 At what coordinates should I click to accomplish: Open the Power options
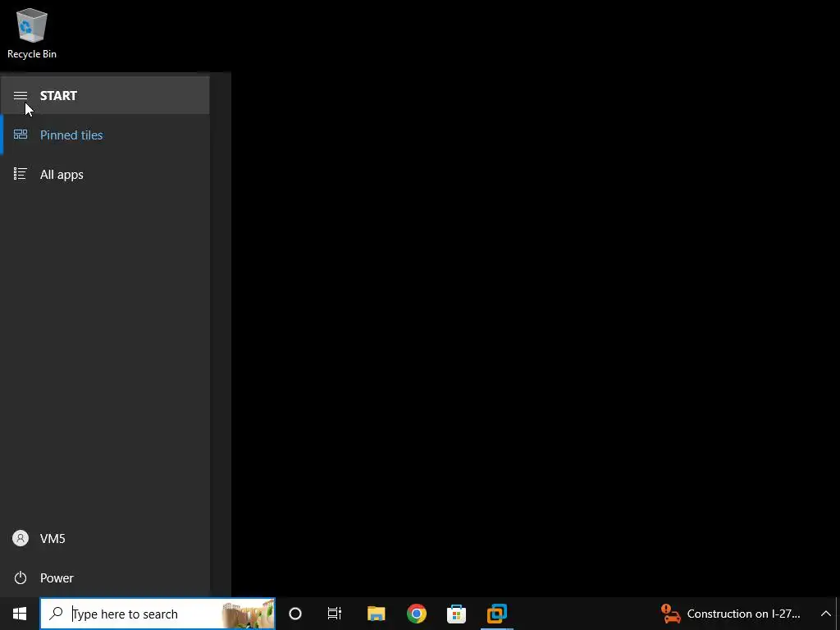click(x=105, y=578)
